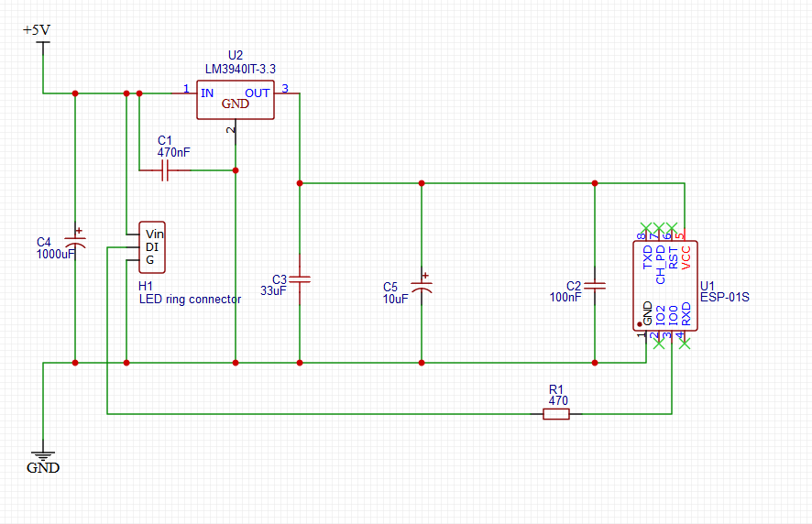This screenshot has height=524, width=812.
Task: Select the C2 100nF capacitor symbol
Action: tap(595, 286)
